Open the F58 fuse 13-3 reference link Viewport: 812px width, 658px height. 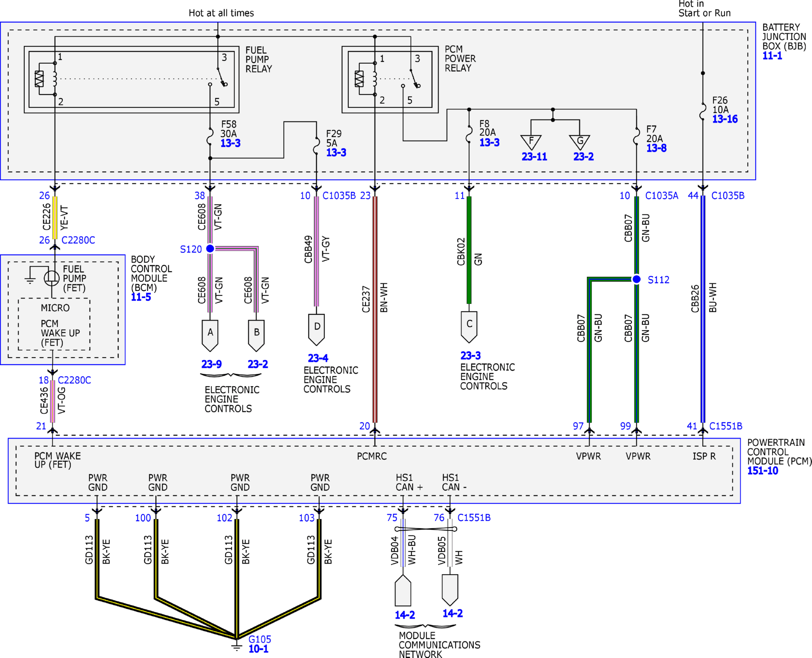[230, 143]
